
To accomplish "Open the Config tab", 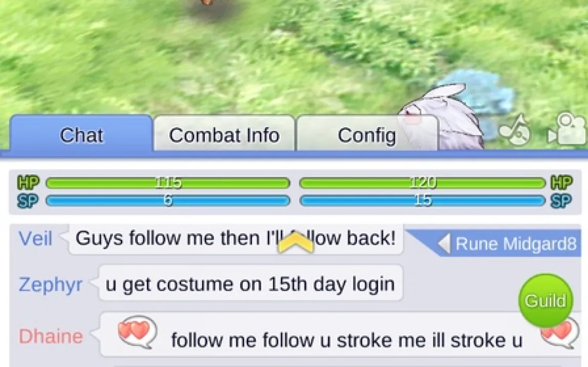I will [367, 134].
